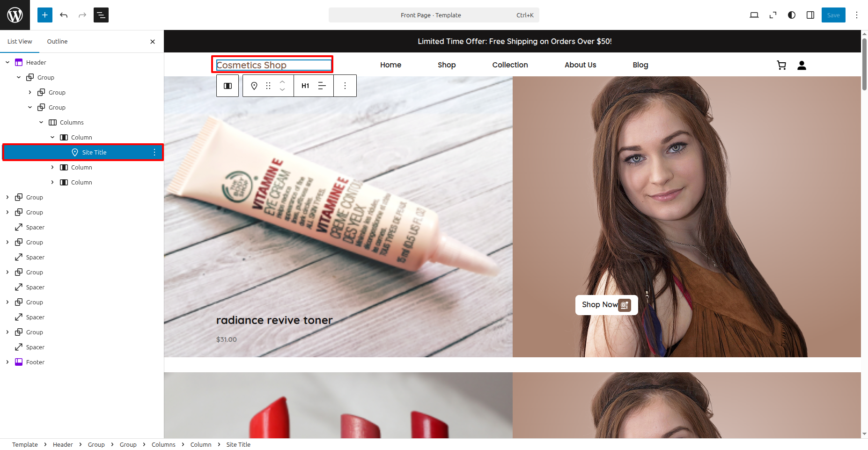Open text alignment option in block toolbar
Screen dimensions: 868x450
point(322,86)
